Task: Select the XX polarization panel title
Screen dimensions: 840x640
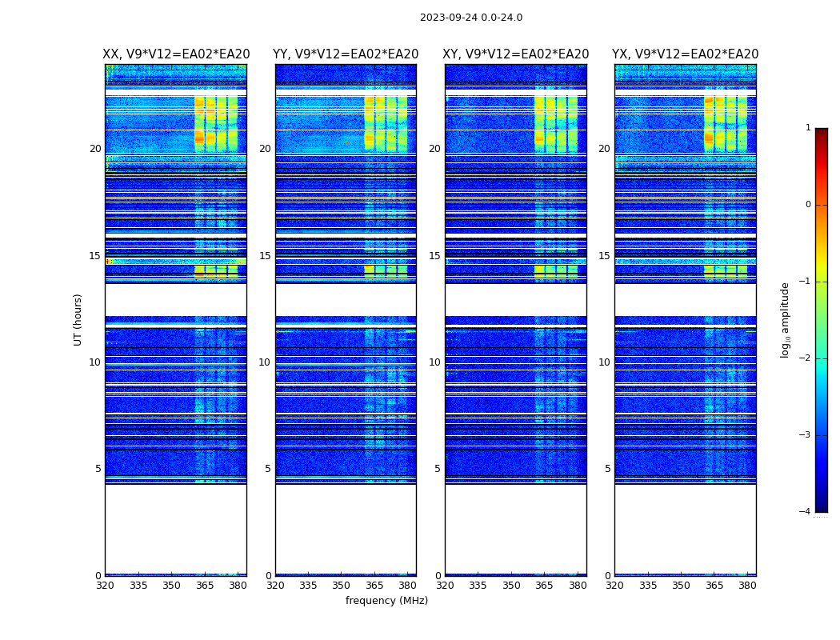Action: (176, 54)
